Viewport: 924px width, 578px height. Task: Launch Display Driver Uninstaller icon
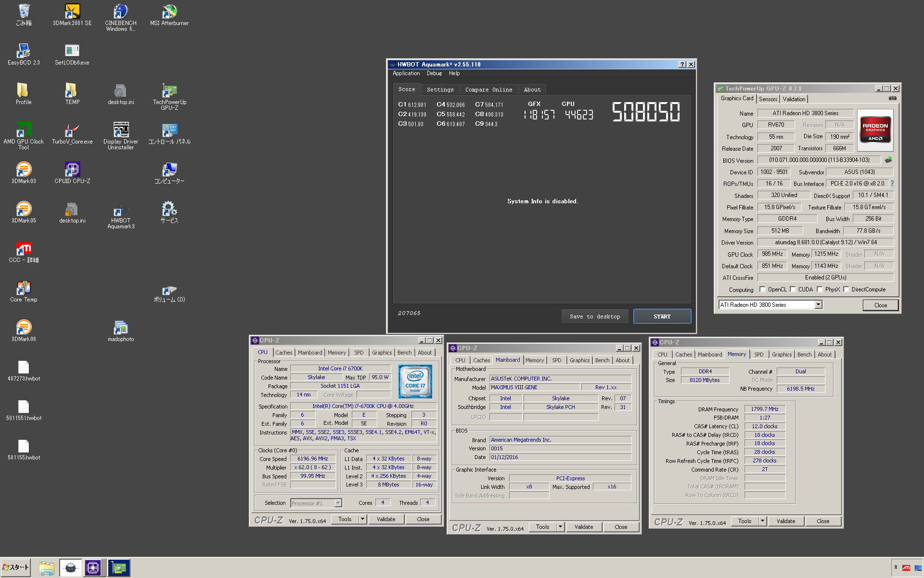tap(121, 136)
